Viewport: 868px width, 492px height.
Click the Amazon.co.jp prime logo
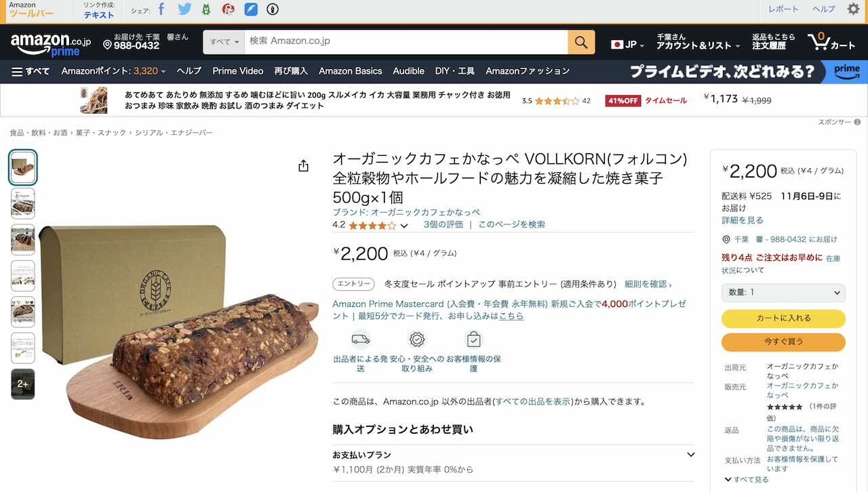tap(51, 44)
